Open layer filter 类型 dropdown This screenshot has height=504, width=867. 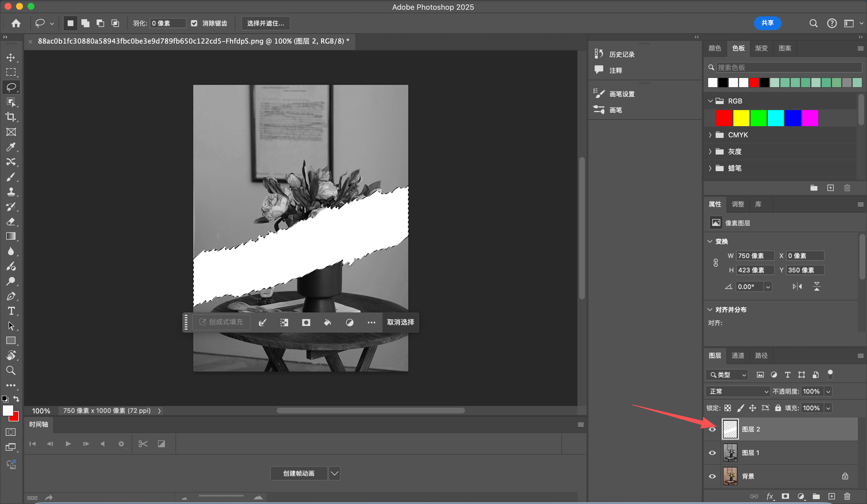point(727,375)
